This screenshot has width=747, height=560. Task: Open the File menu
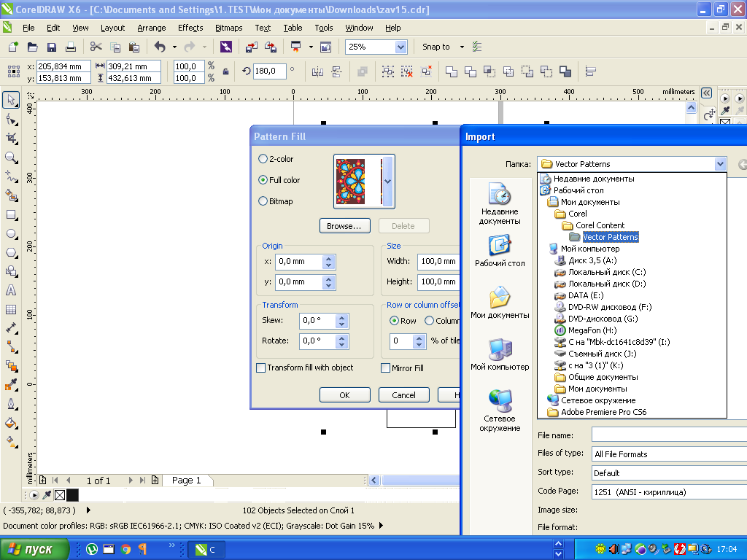click(28, 28)
